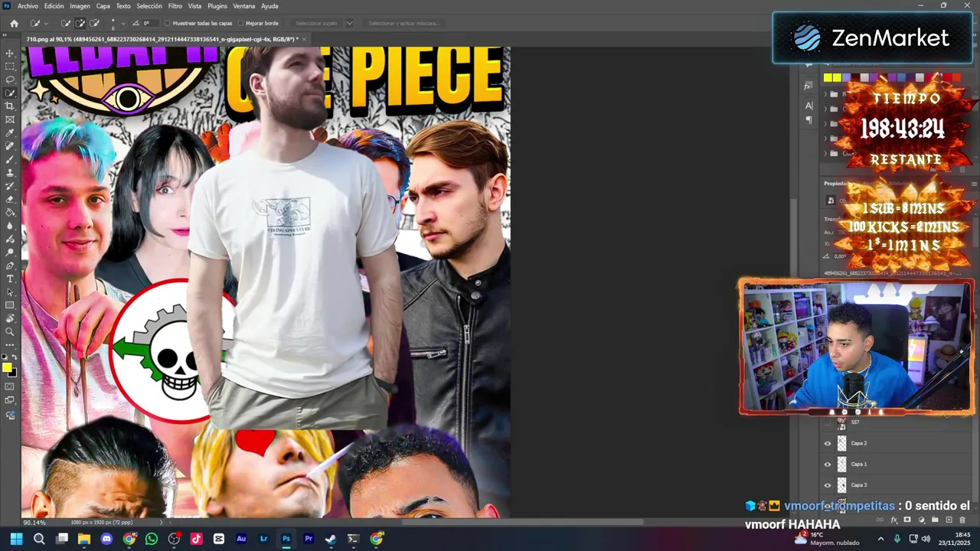Select the Blur tool
The width and height of the screenshot is (980, 551).
point(10,226)
